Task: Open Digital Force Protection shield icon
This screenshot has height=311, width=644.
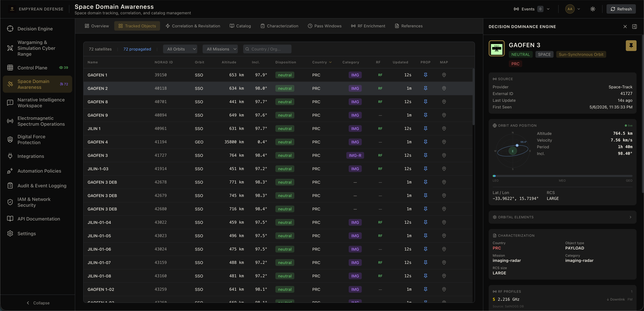Action: (x=10, y=139)
